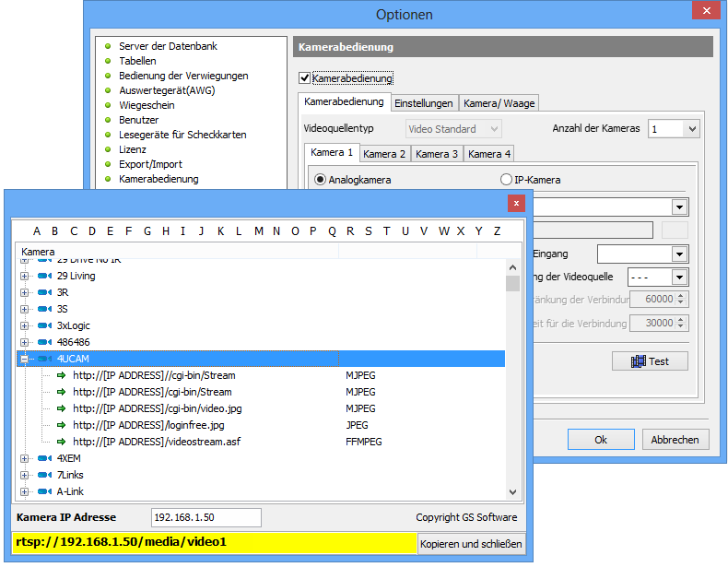Select the Analogkamera radio button
Viewport: 728px width, 567px height.
click(x=321, y=180)
